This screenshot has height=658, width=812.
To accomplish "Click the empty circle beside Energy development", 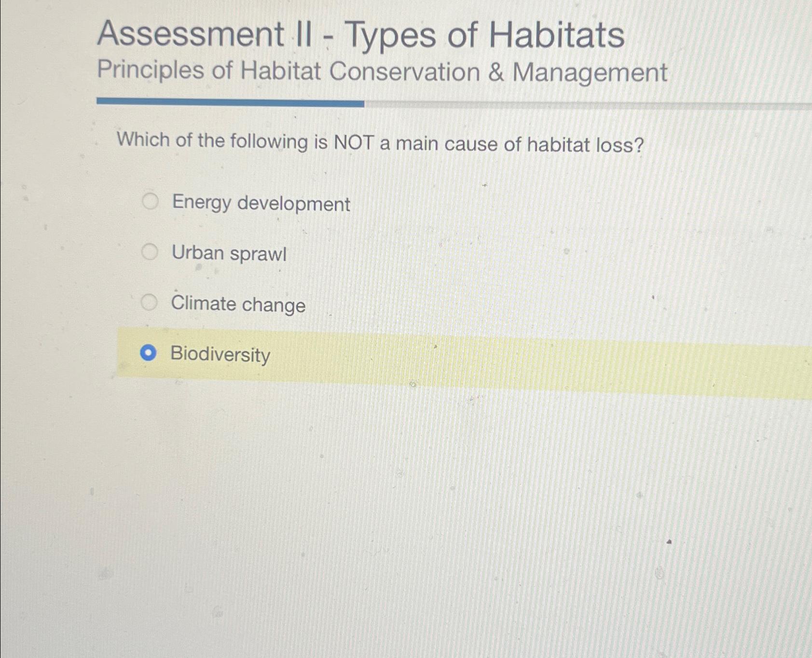I will click(x=150, y=202).
